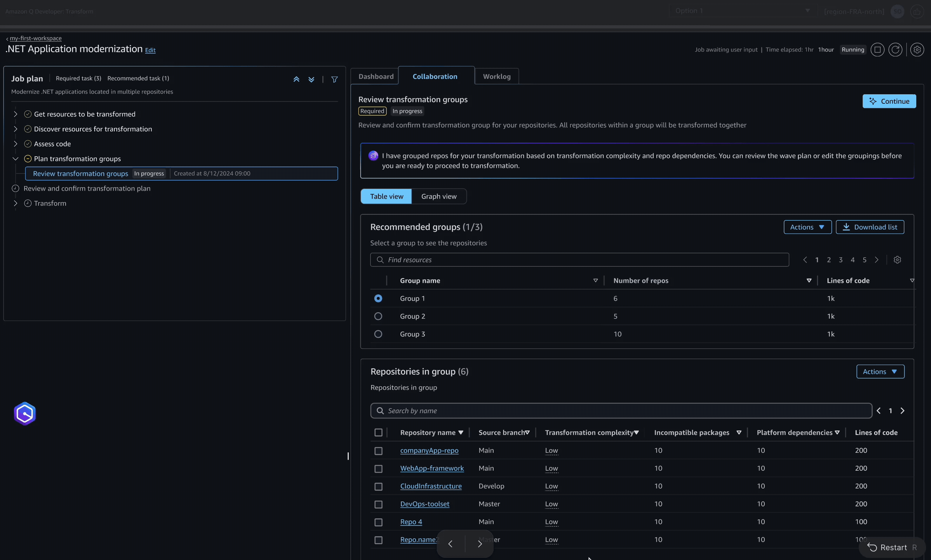931x560 pixels.
Task: Click the refresh job icon
Action: click(x=895, y=49)
